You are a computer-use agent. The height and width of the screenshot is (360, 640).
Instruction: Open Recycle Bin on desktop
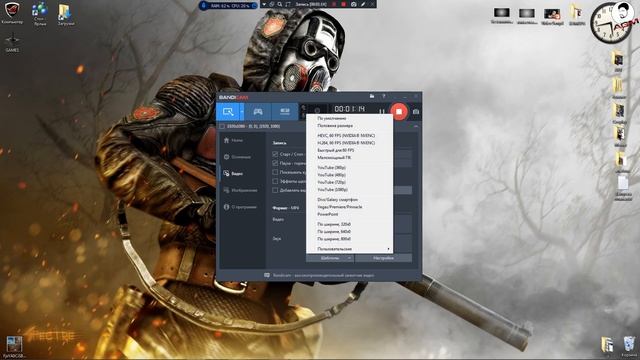[629, 347]
